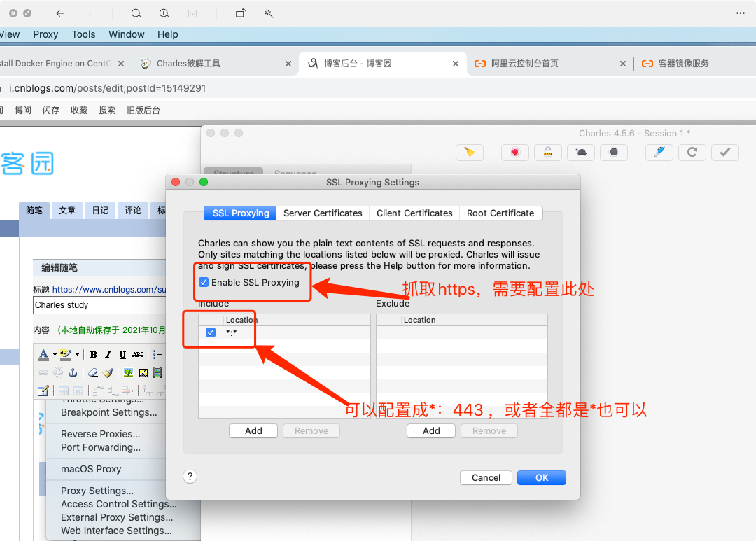The height and width of the screenshot is (541, 756).
Task: Click the bullet list icon in editor
Action: tap(157, 354)
